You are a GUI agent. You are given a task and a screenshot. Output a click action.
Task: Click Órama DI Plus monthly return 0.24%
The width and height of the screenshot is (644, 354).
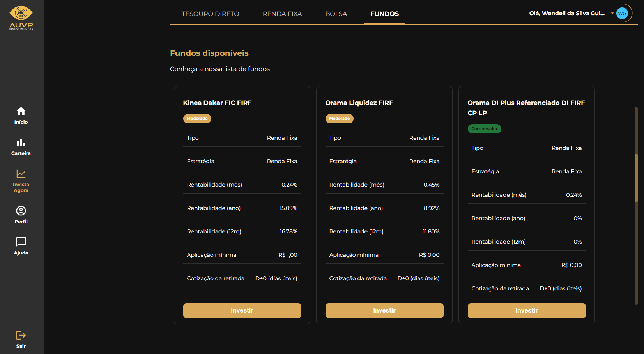(574, 195)
